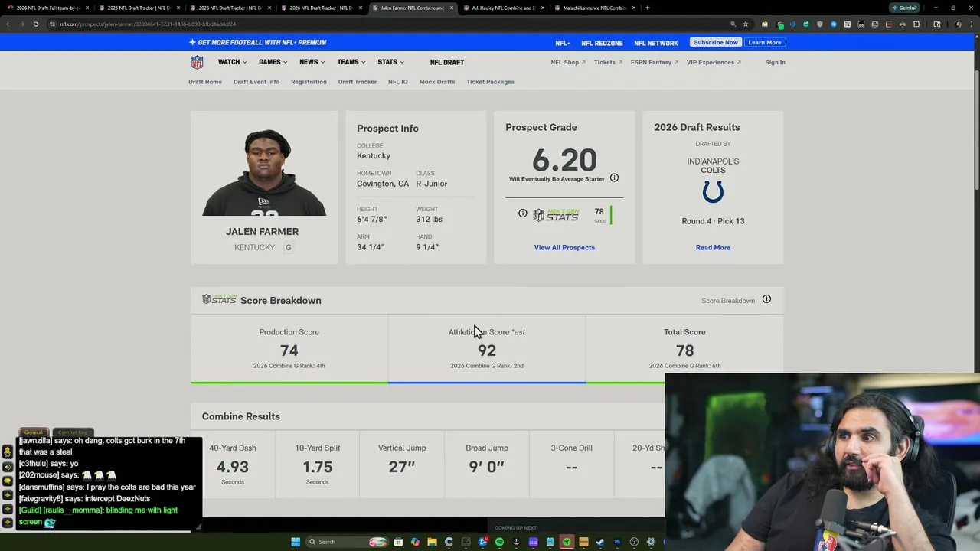Expand the STATS dropdown menu
The height and width of the screenshot is (551, 980).
(391, 62)
